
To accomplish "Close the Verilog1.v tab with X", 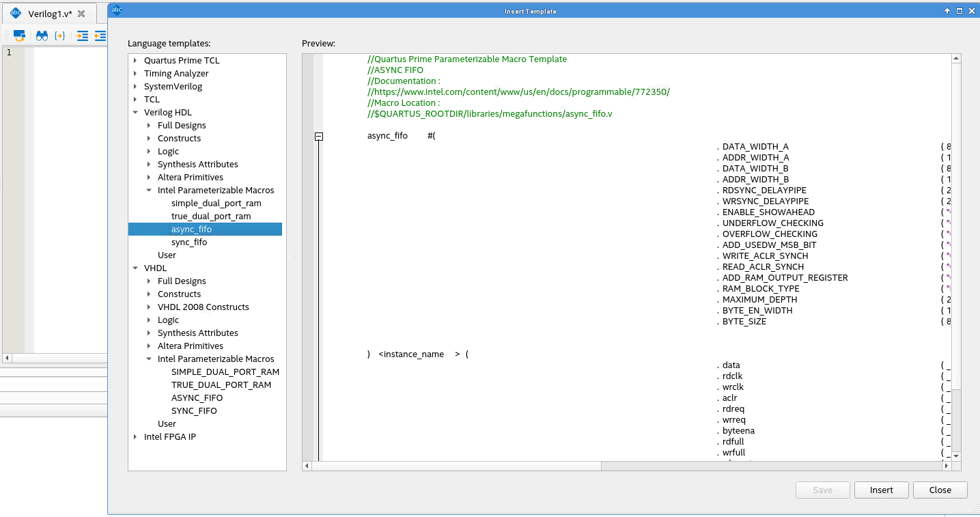I will pos(81,14).
